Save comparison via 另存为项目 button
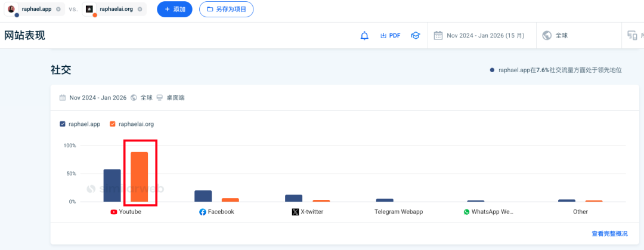Image resolution: width=644 pixels, height=250 pixels. pyautogui.click(x=227, y=9)
